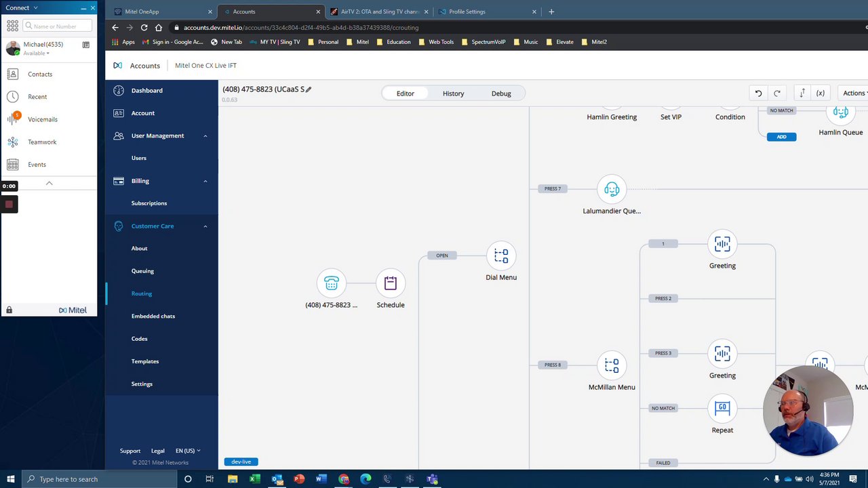This screenshot has height=488, width=868.
Task: Redo the editor change
Action: coord(777,94)
